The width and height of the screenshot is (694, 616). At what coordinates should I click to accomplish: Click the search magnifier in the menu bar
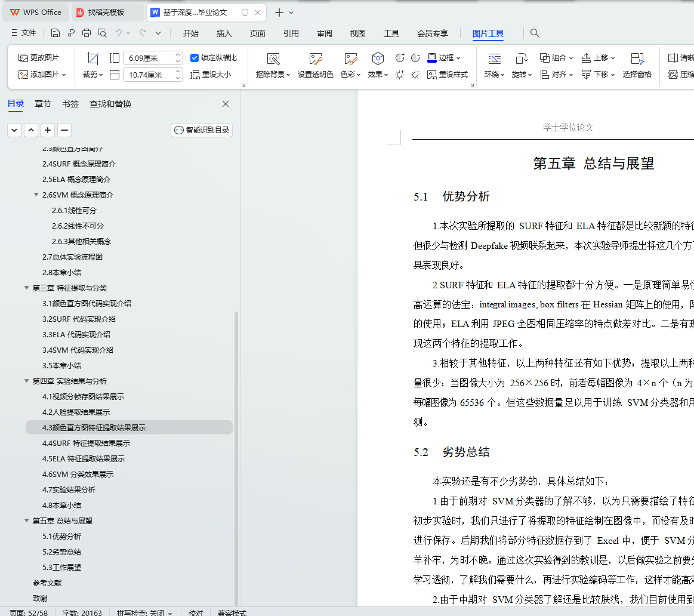point(535,33)
